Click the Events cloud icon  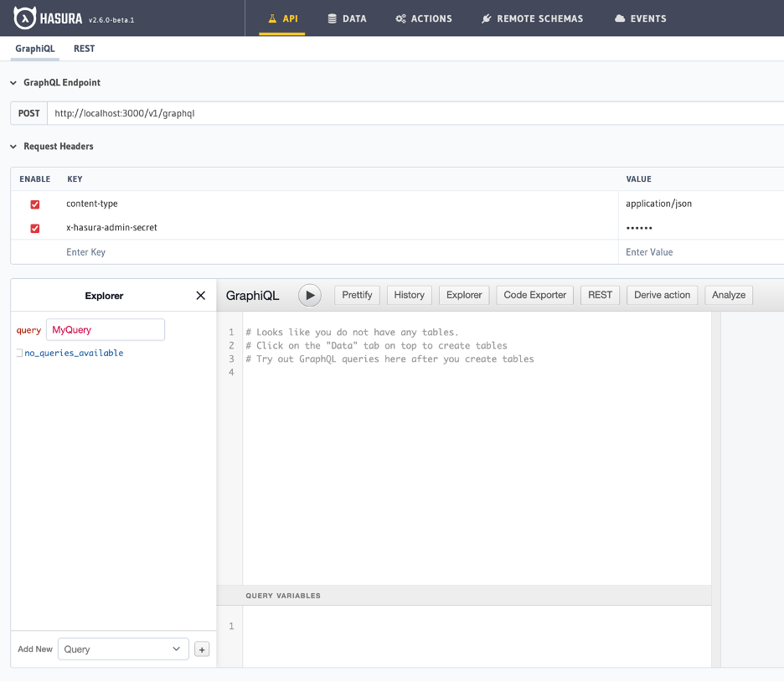click(620, 18)
